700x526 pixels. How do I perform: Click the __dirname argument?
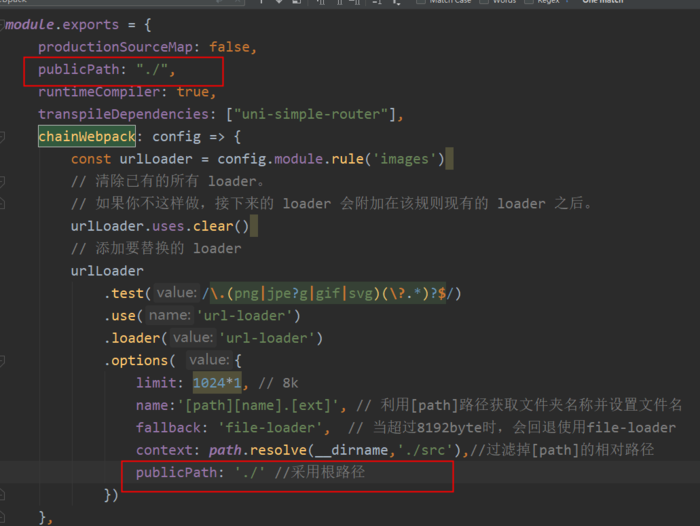(x=351, y=450)
